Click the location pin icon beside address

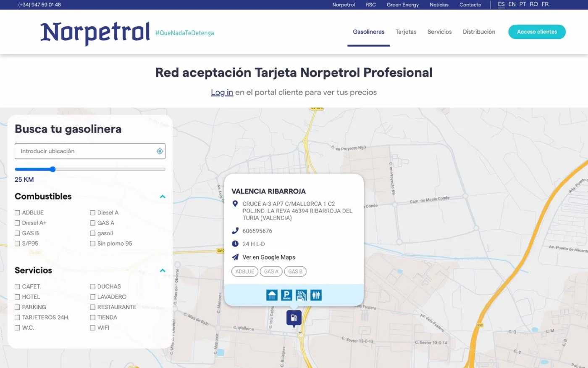(235, 204)
